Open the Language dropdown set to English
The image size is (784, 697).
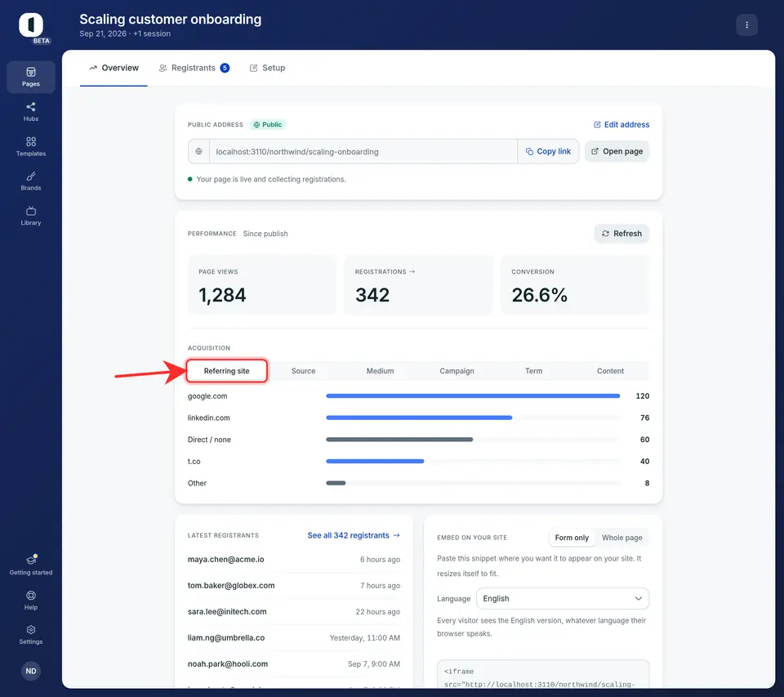563,598
